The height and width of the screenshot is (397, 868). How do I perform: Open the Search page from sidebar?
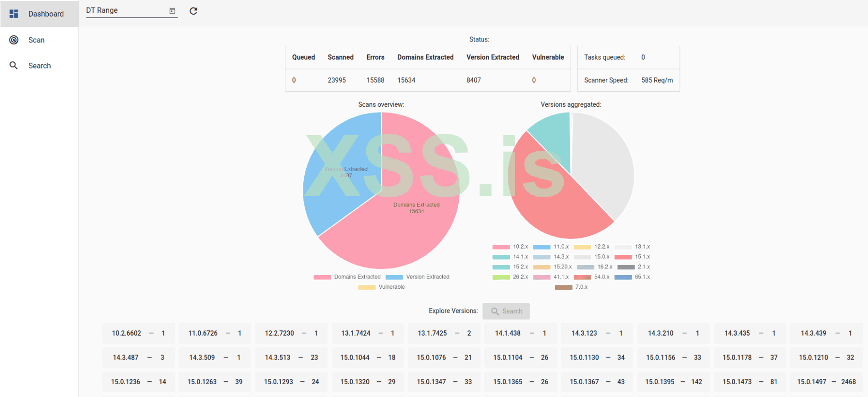(x=39, y=66)
